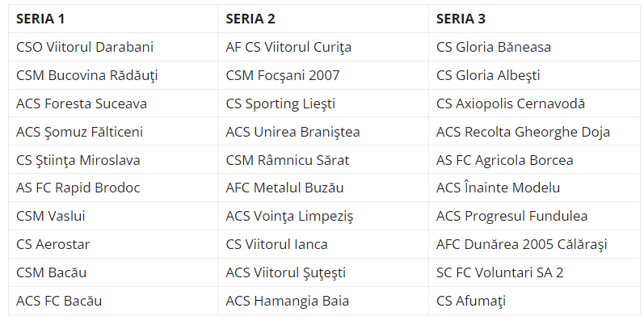Image resolution: width=644 pixels, height=325 pixels.
Task: Click SC FC Voluntari SA 2
Action: [500, 272]
